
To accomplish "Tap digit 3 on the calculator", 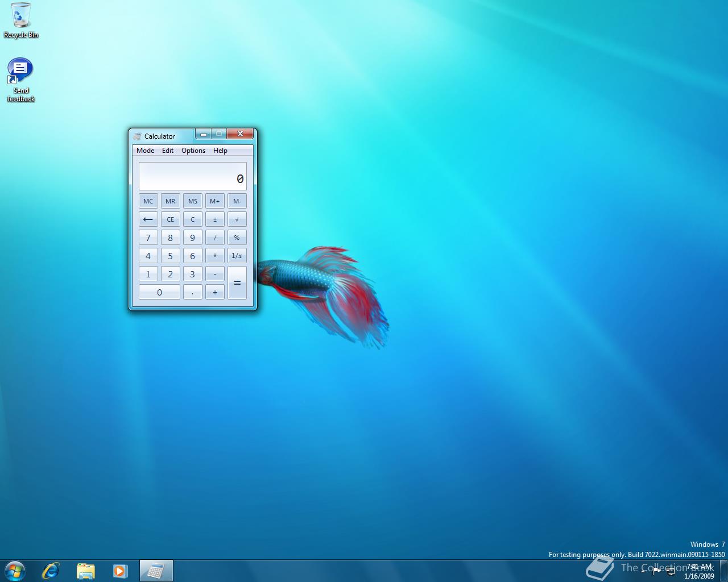I will [x=193, y=274].
